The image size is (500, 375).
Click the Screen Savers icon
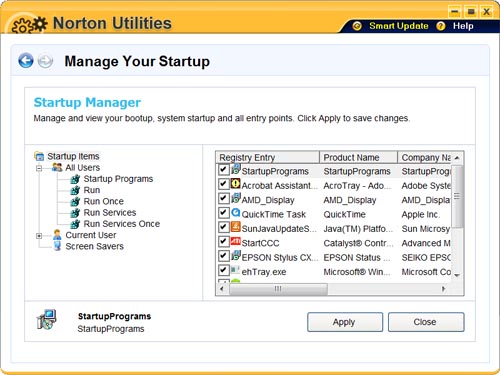click(x=57, y=246)
